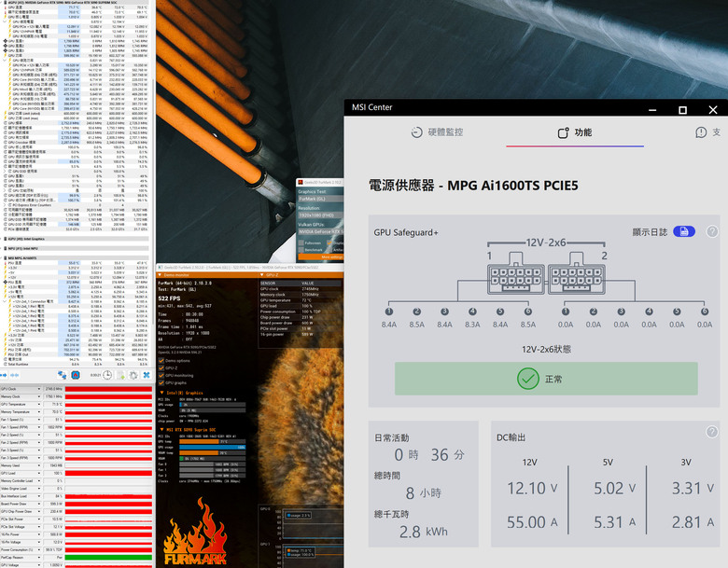
Task: Click the 55.00 A 12V current value
Action: click(x=532, y=522)
